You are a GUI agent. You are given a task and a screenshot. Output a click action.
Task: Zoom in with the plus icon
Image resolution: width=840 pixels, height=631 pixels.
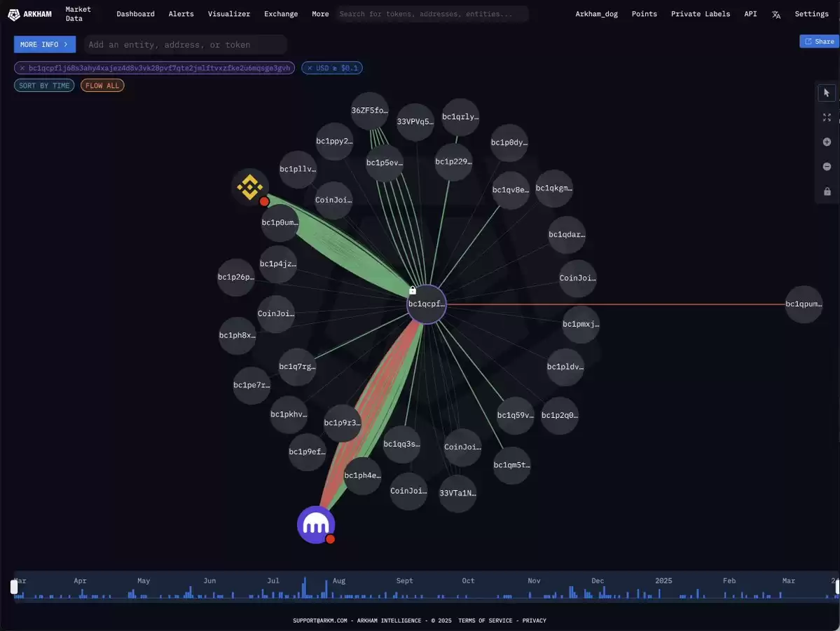click(827, 142)
